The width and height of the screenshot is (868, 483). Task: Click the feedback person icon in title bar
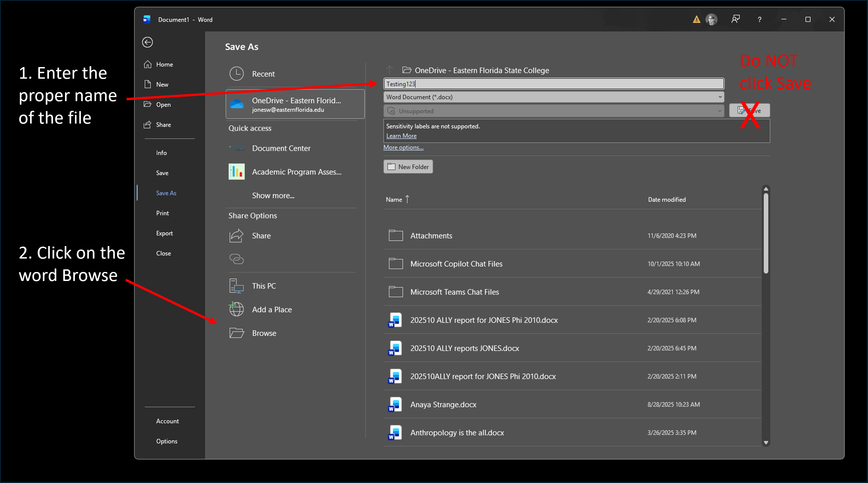(x=736, y=20)
